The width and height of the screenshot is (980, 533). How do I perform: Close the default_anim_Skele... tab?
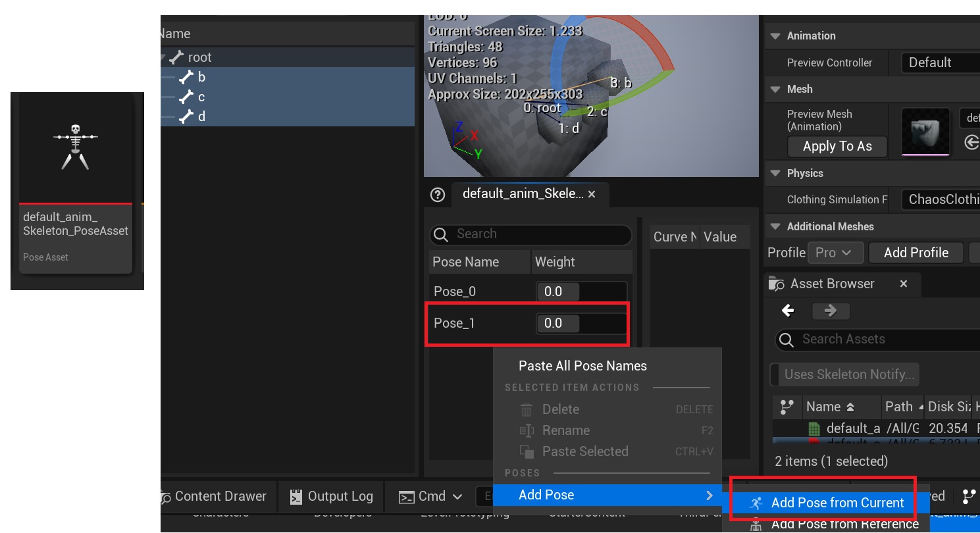pyautogui.click(x=592, y=194)
